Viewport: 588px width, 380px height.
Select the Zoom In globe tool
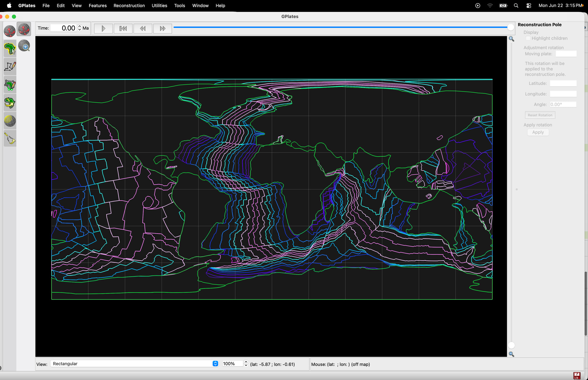[x=24, y=46]
